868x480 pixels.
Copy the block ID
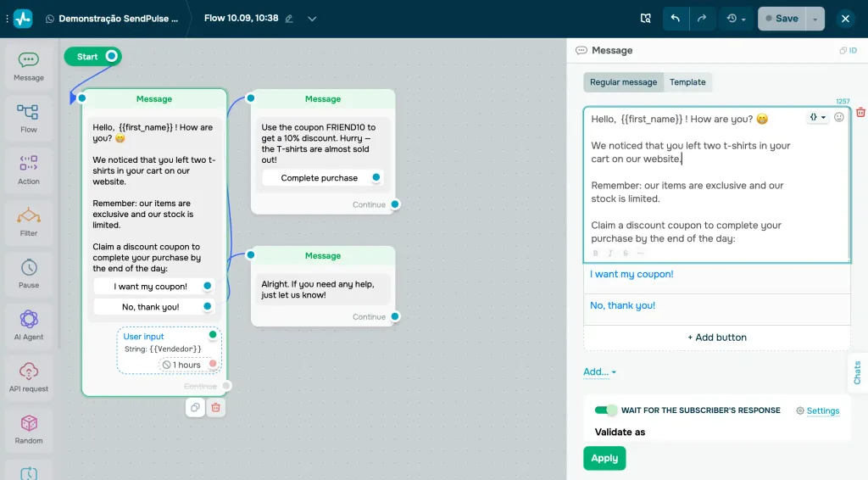point(848,50)
